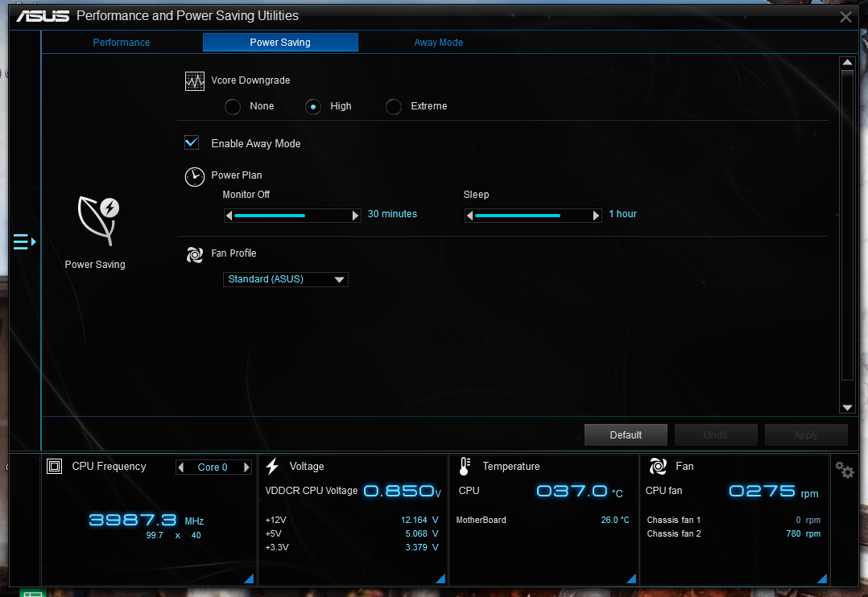
Task: Switch to the Power Saving tab
Action: 280,43
